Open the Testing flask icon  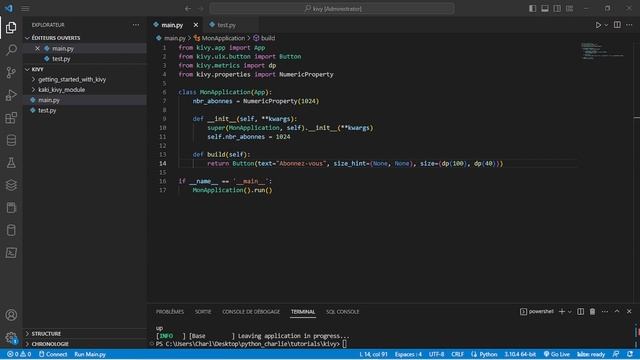coord(11,163)
